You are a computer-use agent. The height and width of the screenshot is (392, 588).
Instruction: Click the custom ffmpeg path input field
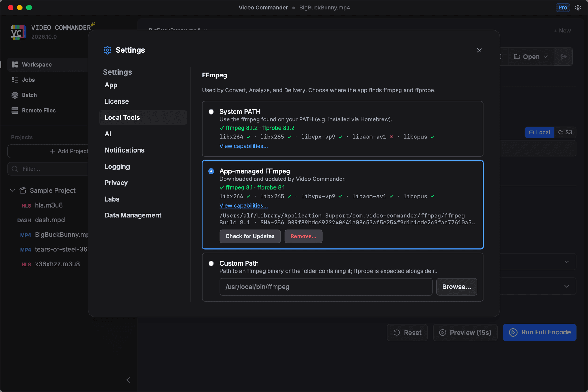326,287
